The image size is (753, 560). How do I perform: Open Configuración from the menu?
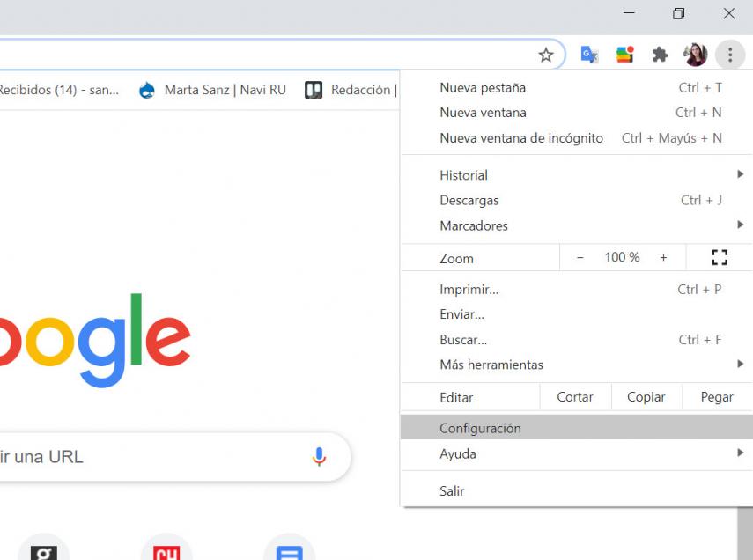[577, 427]
